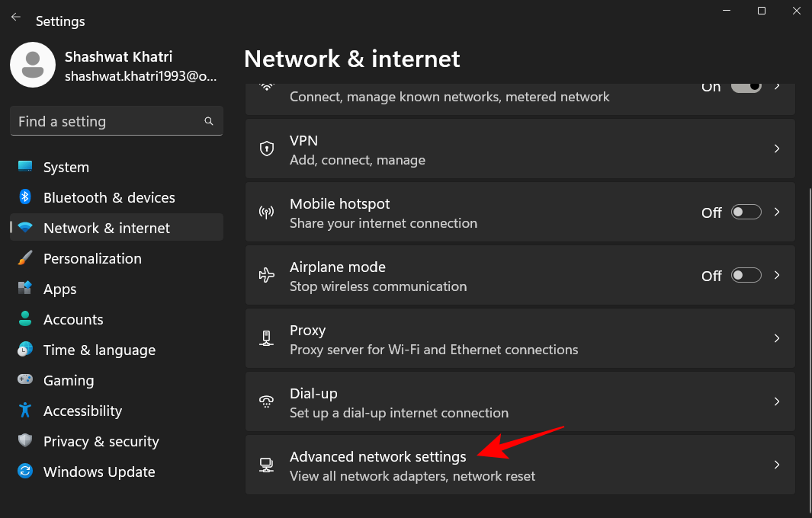Click the Mobile hotspot signal icon
Viewport: 812px width, 518px height.
coord(267,213)
